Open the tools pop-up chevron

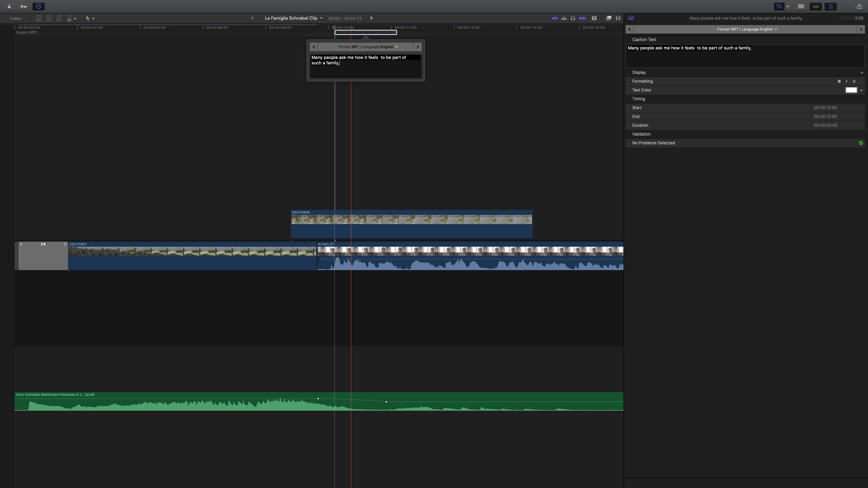coord(94,19)
